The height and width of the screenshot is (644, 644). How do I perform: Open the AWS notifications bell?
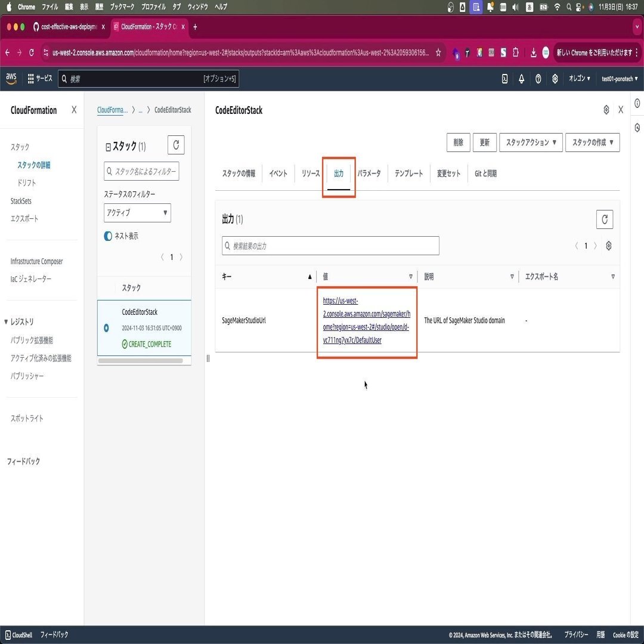coord(521,79)
